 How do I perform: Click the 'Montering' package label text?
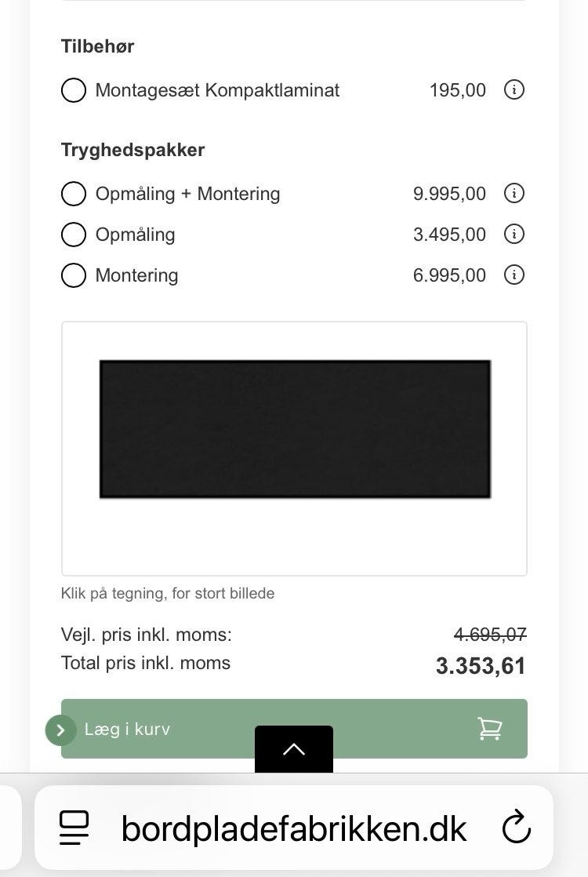(136, 275)
